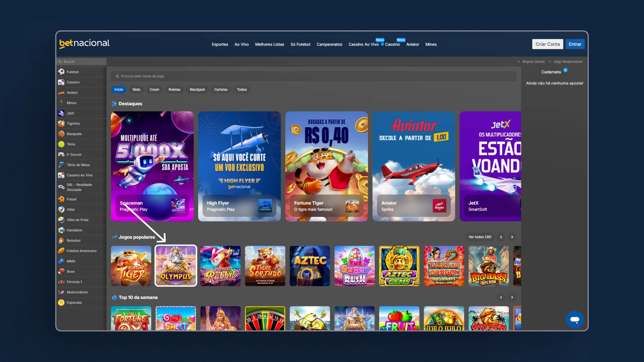Go to previous Jogos populares page arrow
644x362 pixels.
click(501, 237)
